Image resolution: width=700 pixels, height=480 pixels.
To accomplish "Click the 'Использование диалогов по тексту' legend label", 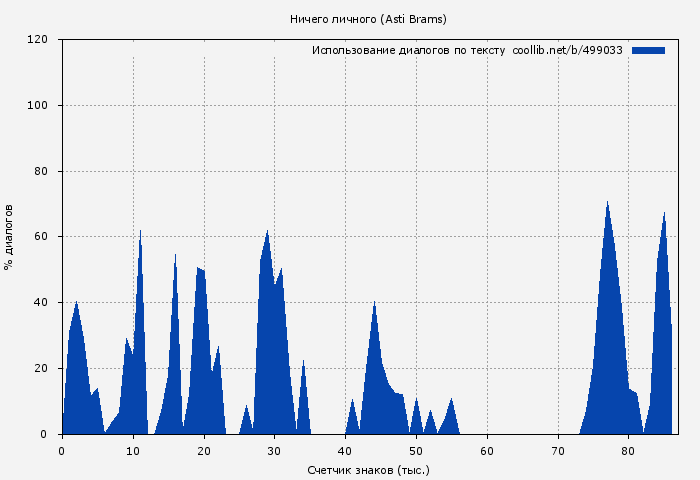I will (408, 50).
